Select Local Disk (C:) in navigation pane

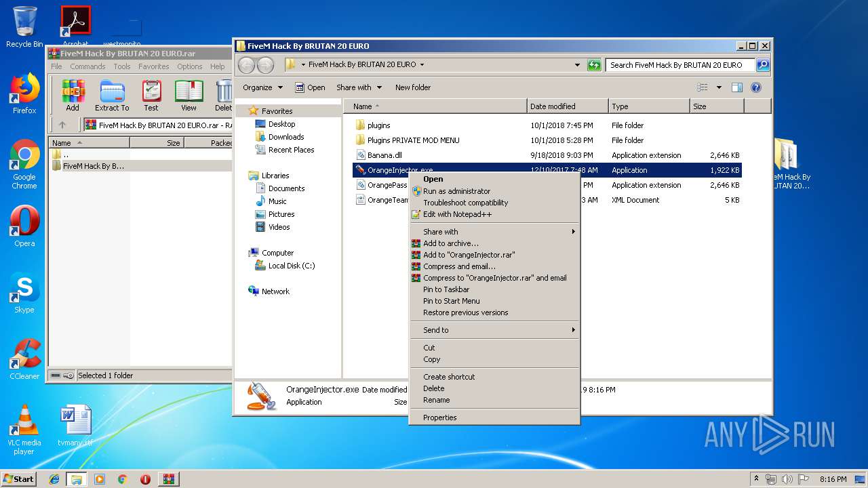click(x=291, y=266)
